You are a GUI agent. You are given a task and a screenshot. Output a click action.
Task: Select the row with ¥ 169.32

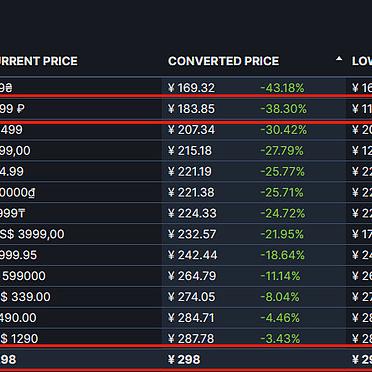point(186,88)
